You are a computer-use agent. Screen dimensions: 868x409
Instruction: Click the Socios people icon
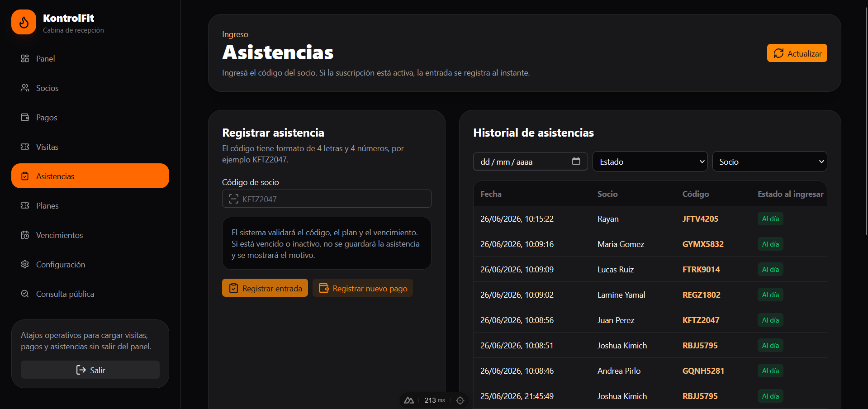pos(25,88)
